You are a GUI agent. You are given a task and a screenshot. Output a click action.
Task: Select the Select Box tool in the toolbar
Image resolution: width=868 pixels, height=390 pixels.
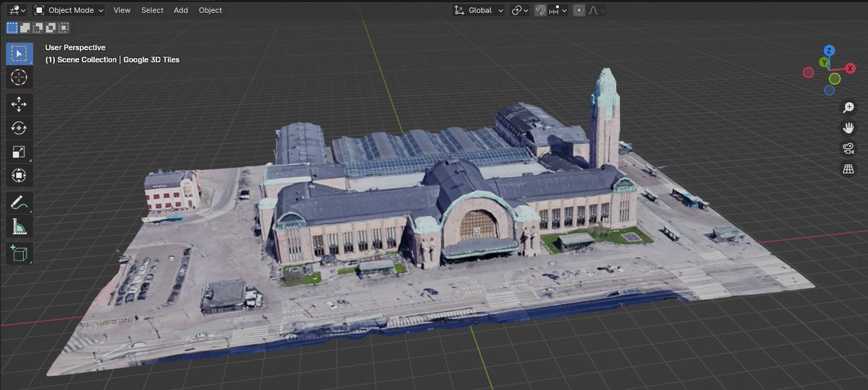pyautogui.click(x=20, y=54)
